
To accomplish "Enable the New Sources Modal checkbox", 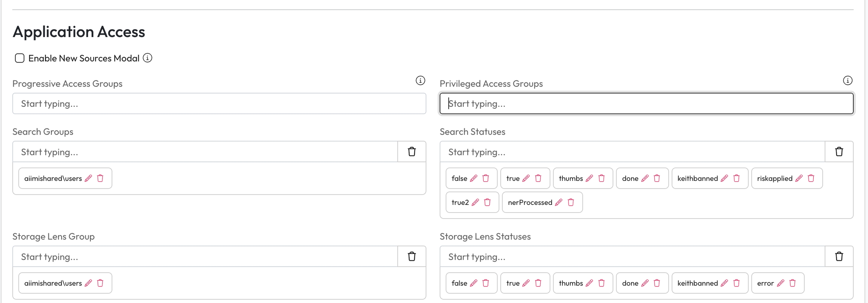I will [x=20, y=58].
